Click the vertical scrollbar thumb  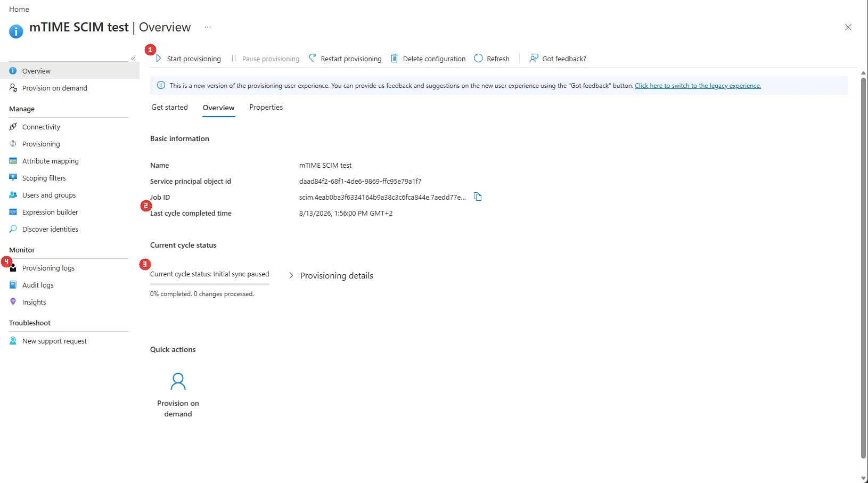(x=863, y=268)
